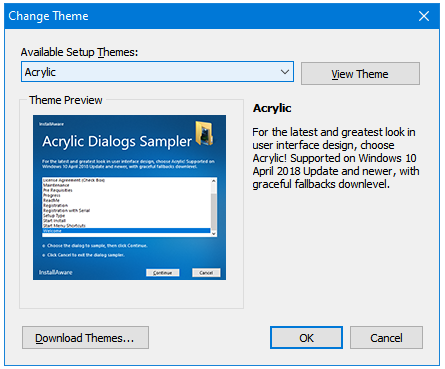Close the Change Theme window
Screen dimensions: 445x369
click(x=424, y=16)
